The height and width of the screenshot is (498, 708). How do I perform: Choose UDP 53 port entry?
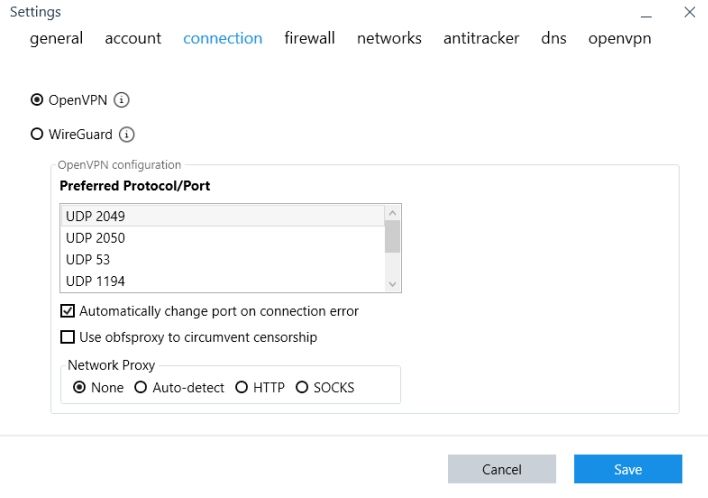[88, 260]
